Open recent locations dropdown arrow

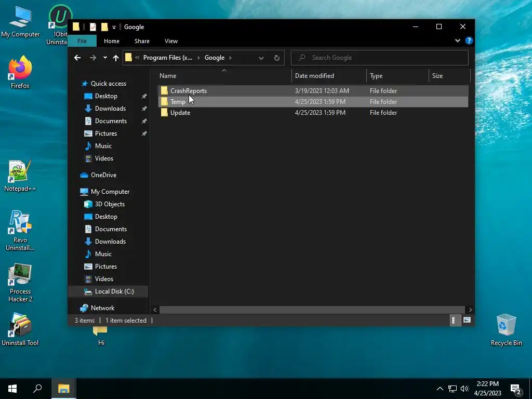(105, 58)
